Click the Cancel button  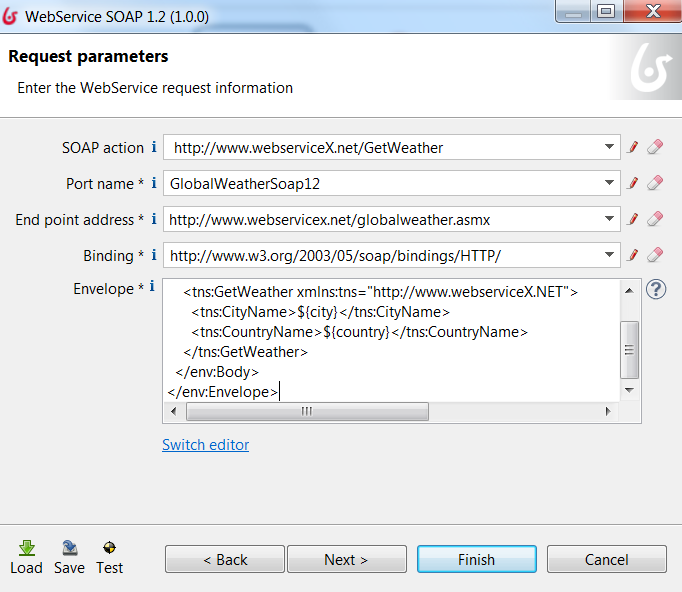coord(607,559)
